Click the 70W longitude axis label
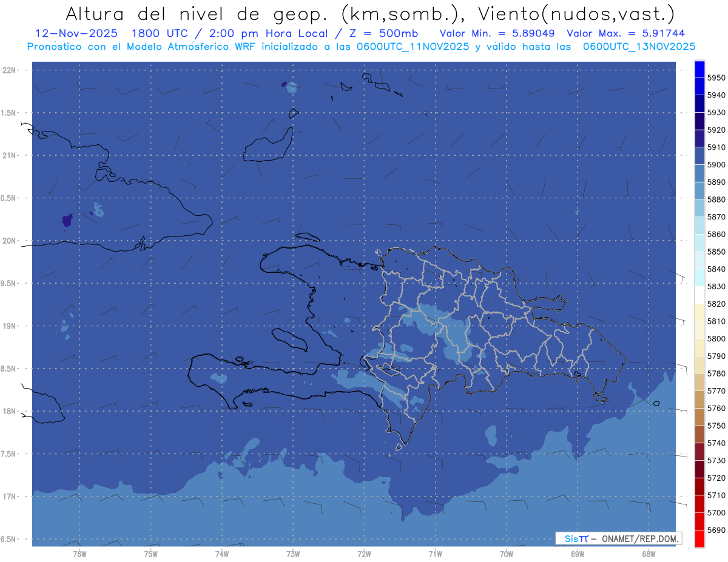728x562 pixels. click(507, 554)
